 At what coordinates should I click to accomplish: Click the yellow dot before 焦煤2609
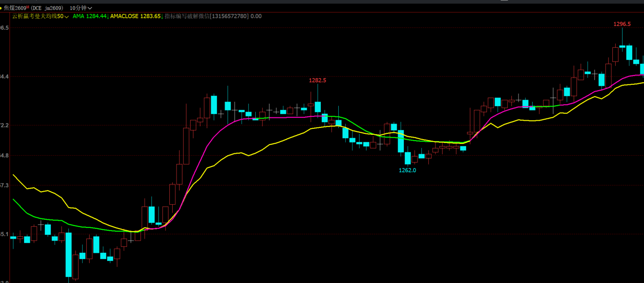coord(1,8)
